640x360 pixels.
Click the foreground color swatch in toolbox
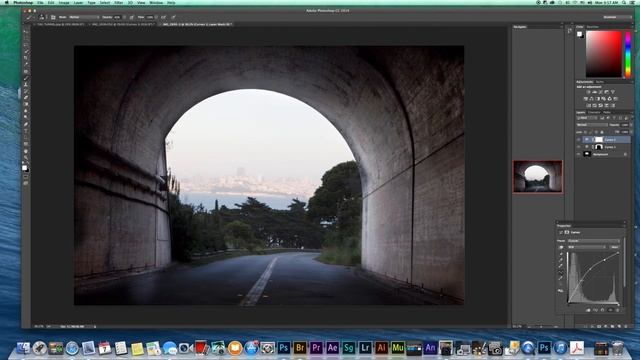click(x=24, y=167)
